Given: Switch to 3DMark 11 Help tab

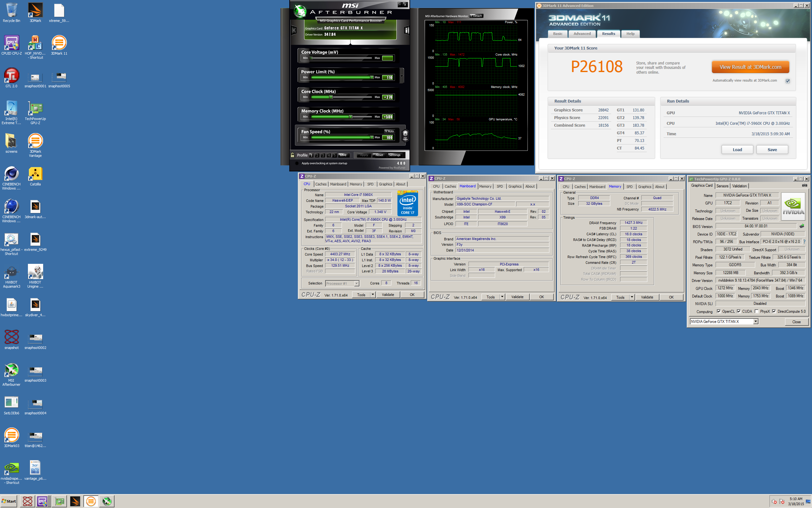Looking at the screenshot, I should pos(631,34).
